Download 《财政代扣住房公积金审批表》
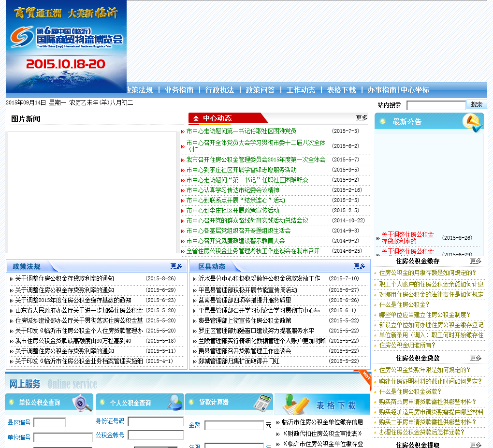Viewport: 493px width, 448px height. [322, 434]
